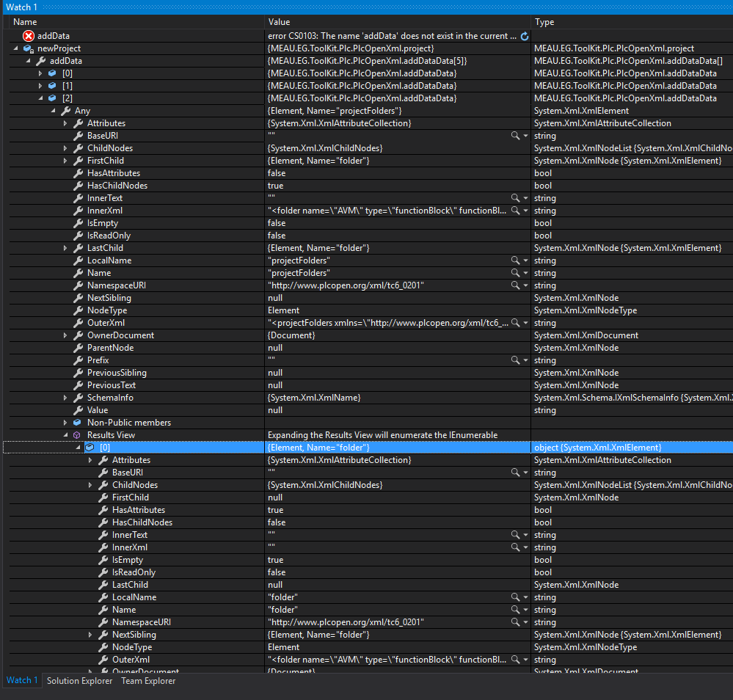Open the Team Explorer tab
Viewport: 733px width, 700px height.
point(147,681)
